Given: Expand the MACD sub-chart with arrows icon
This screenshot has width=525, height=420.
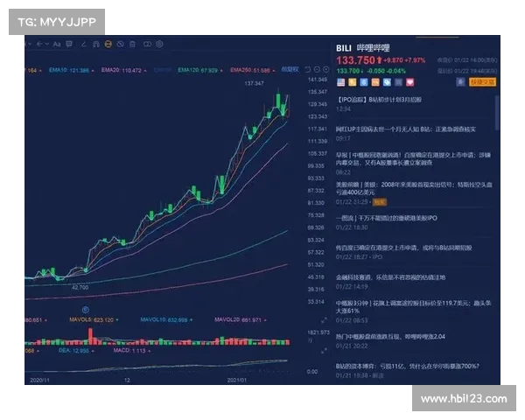Looking at the screenshot, I should point(324,351).
